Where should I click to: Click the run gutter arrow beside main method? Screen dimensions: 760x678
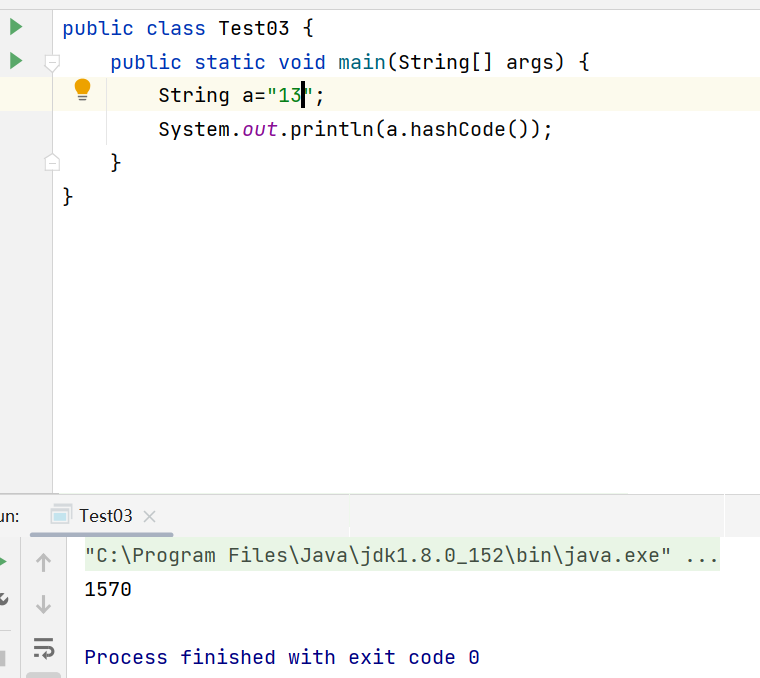(x=15, y=61)
